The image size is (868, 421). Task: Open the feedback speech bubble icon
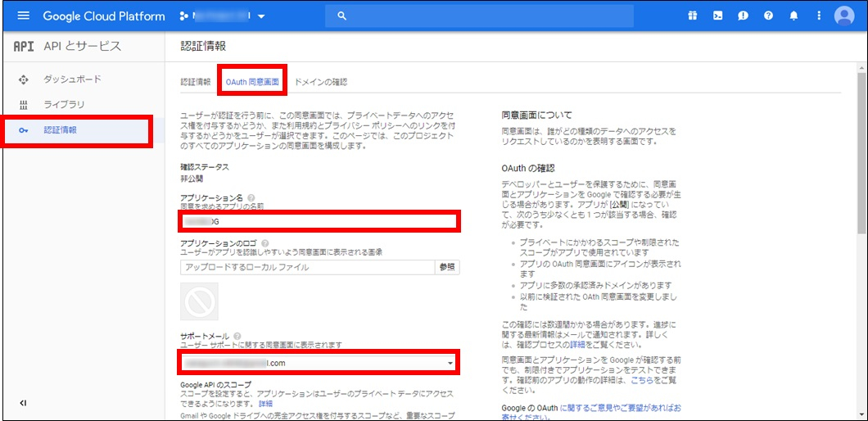[743, 16]
